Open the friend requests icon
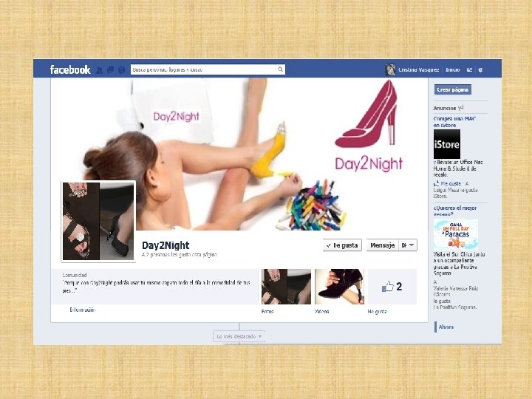532x399 pixels. click(100, 70)
